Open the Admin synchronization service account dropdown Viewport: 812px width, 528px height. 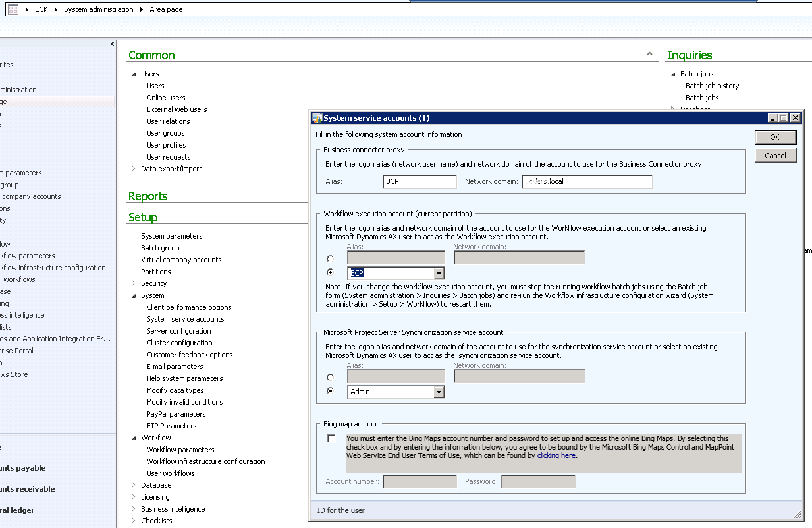(439, 391)
